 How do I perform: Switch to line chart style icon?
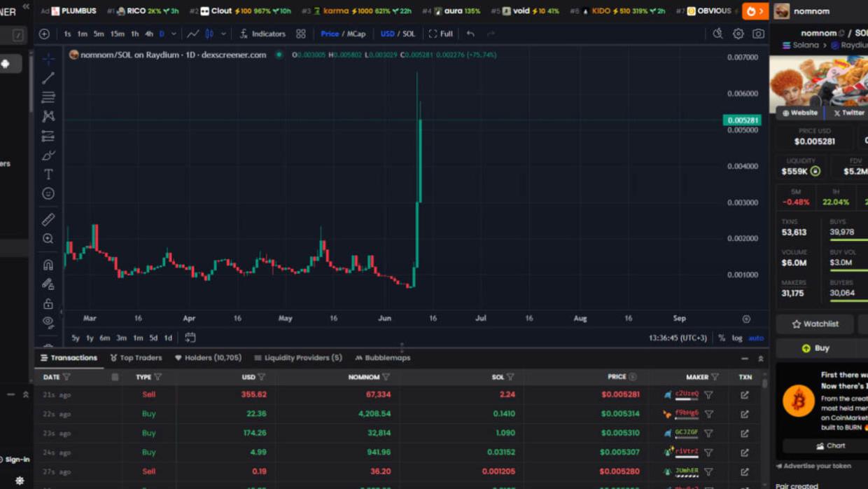192,34
